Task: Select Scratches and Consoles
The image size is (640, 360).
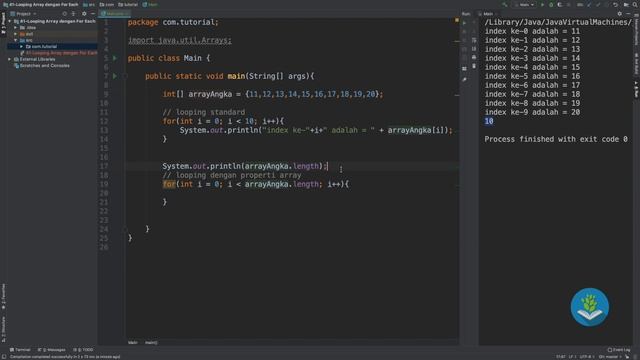Action: tap(42, 65)
